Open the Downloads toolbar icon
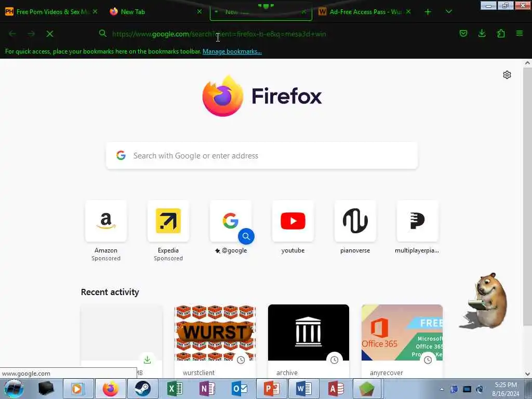The height and width of the screenshot is (399, 532). (482, 33)
